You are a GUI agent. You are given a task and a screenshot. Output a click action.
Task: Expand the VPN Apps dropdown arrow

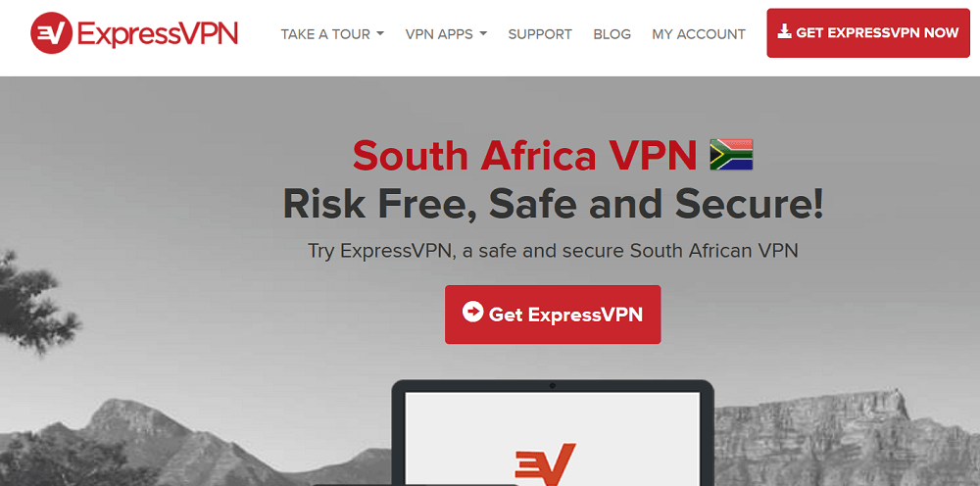pyautogui.click(x=483, y=33)
